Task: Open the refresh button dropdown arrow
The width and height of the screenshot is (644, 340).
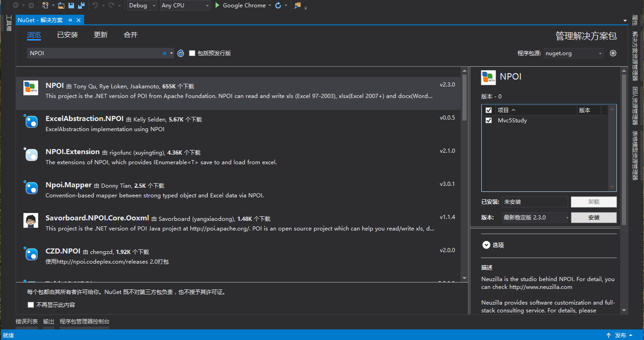Action: [286, 5]
